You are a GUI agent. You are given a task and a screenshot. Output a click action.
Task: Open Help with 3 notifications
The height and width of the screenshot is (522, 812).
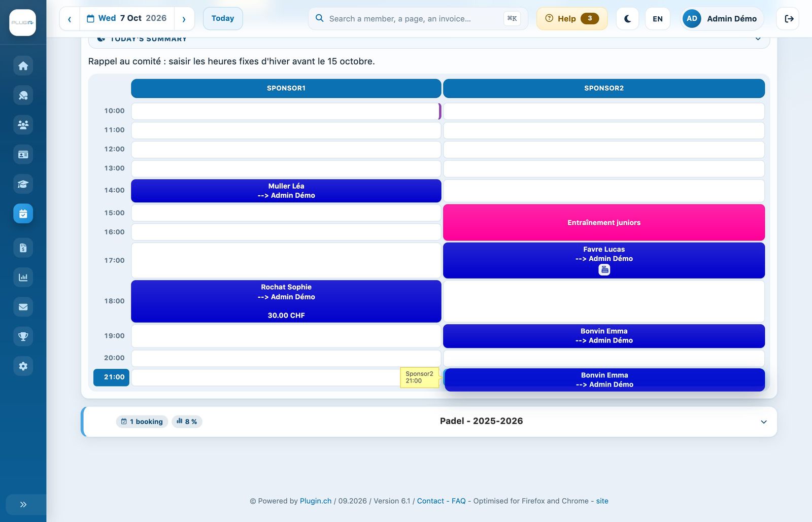(x=572, y=19)
